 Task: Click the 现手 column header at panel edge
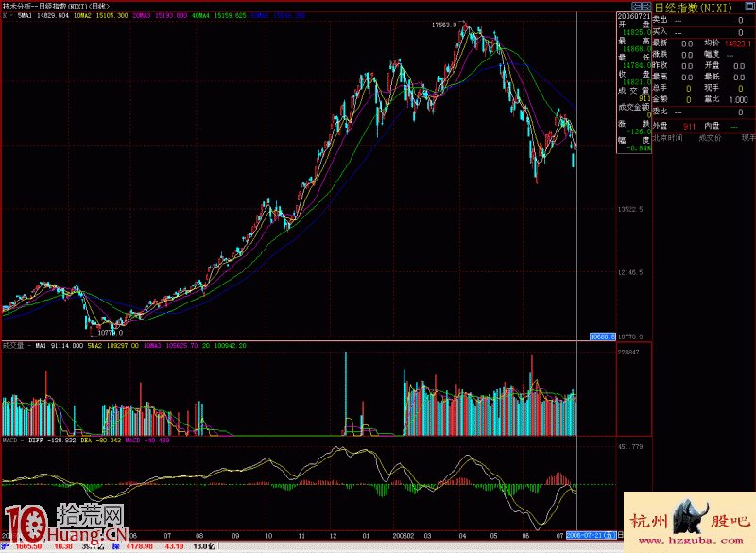(x=748, y=138)
